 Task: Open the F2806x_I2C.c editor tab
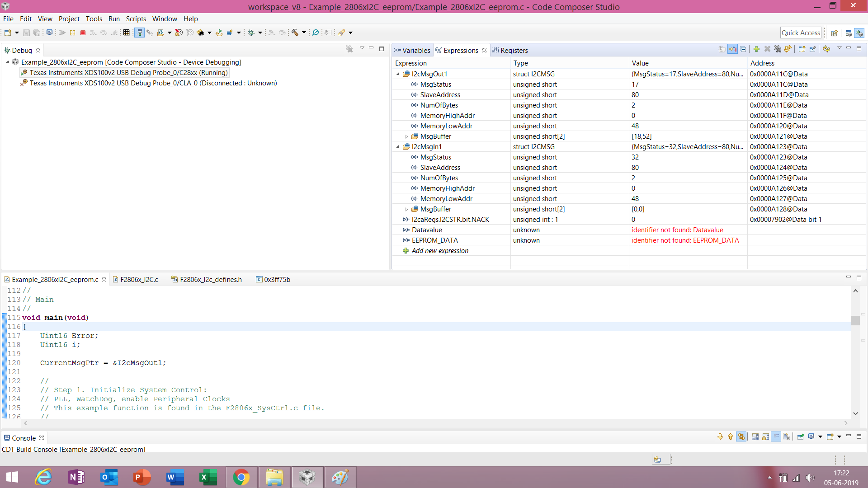pos(139,280)
